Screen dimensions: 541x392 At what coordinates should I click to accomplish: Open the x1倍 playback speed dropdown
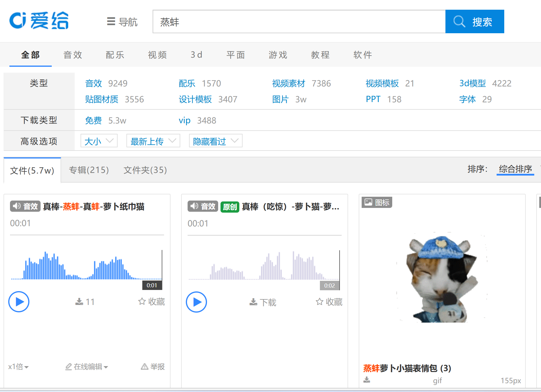pos(18,367)
